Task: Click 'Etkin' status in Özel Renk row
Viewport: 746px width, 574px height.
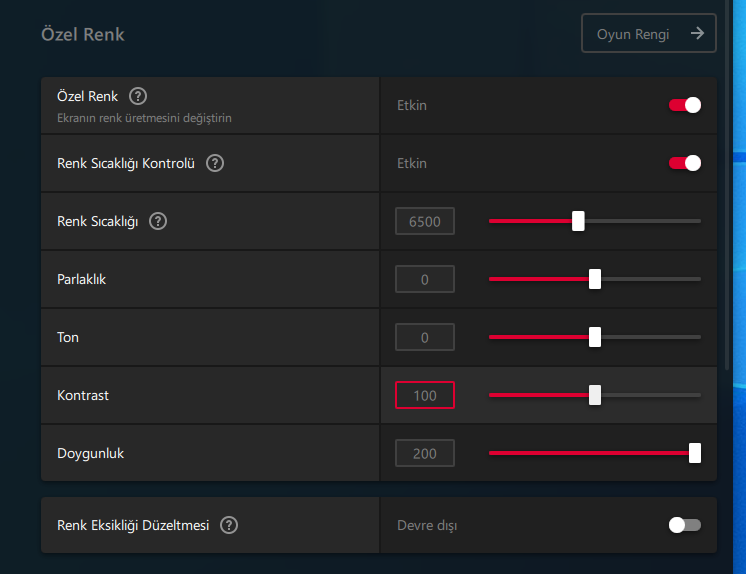Action: pos(412,105)
